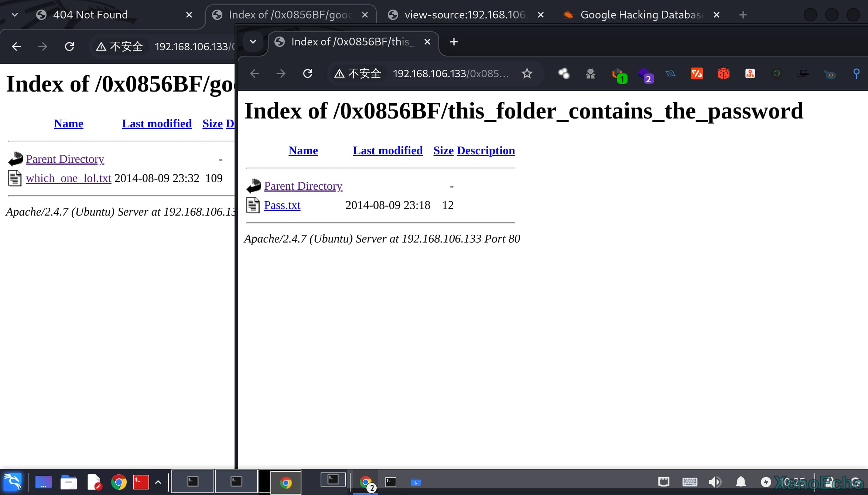Expand the taskbar launcher up-arrow

point(158,482)
